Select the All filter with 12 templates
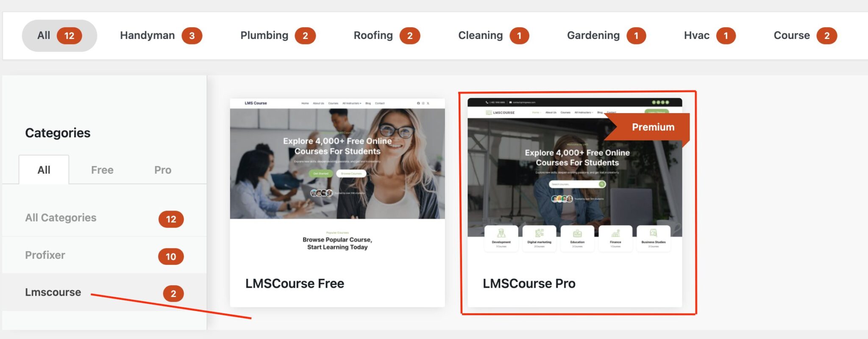 click(59, 36)
